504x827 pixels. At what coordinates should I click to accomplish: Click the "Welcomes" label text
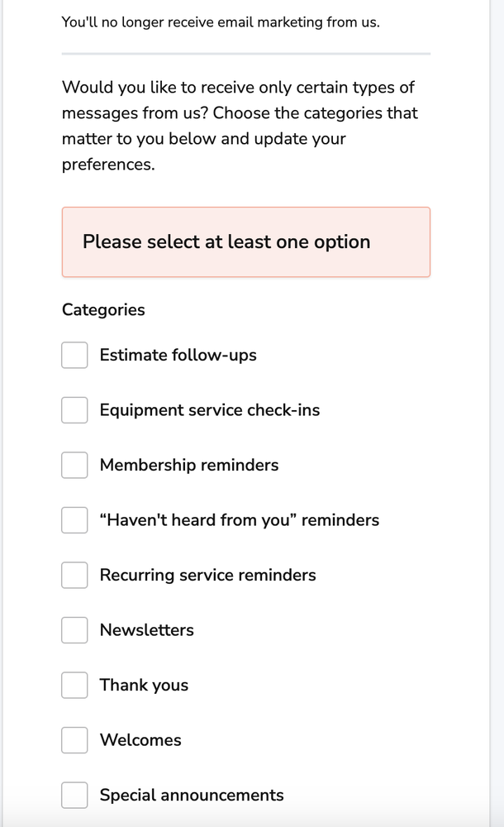coord(140,740)
